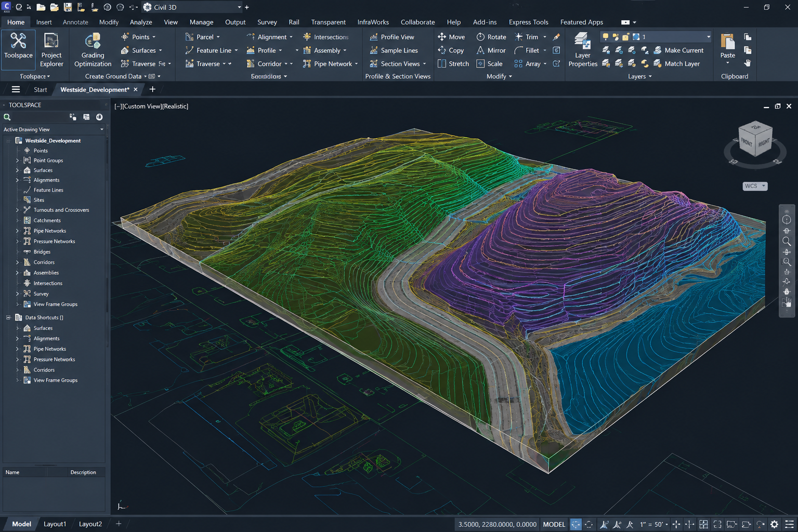Image resolution: width=798 pixels, height=532 pixels.
Task: Click the Description column header
Action: [x=83, y=472]
